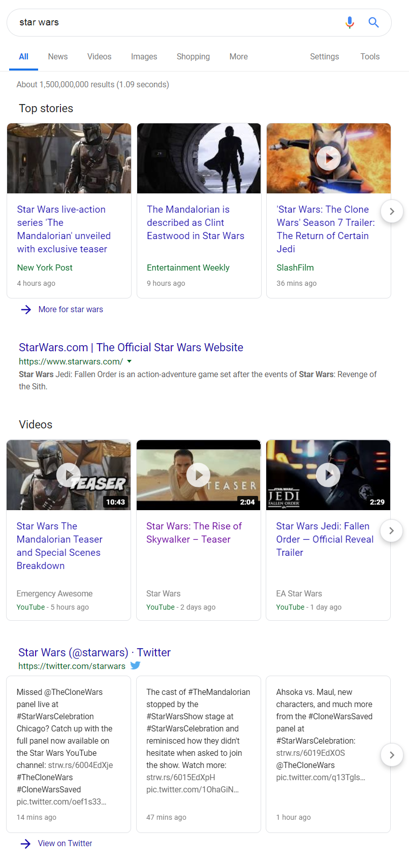This screenshot has width=409, height=868.
Task: Open the Tools menu
Action: coord(370,57)
